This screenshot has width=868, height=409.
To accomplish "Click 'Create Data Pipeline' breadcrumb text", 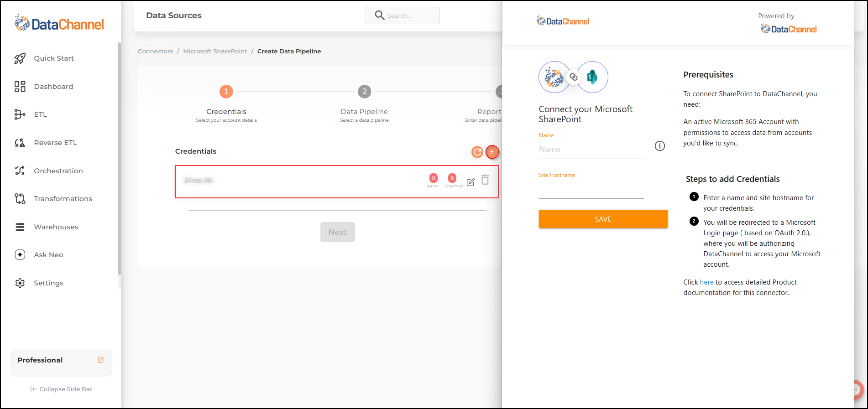I will pos(289,51).
